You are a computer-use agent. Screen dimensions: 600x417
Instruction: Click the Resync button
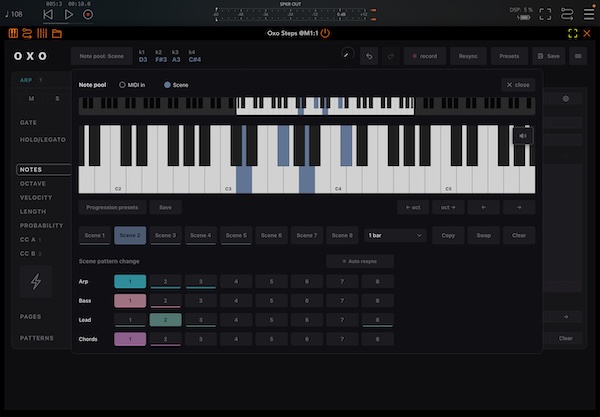pos(468,56)
